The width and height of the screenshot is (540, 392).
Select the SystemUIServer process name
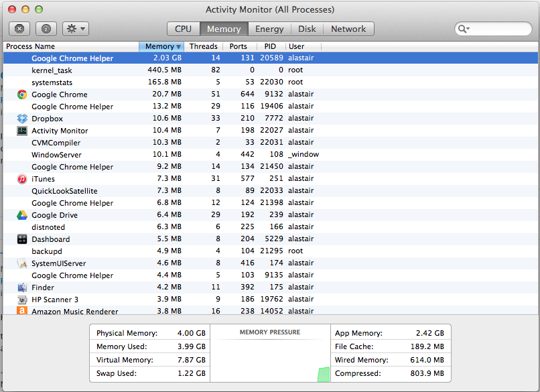pos(58,263)
